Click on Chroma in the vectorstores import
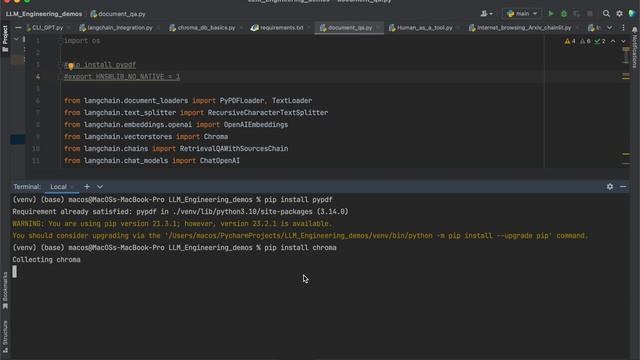 coord(216,137)
